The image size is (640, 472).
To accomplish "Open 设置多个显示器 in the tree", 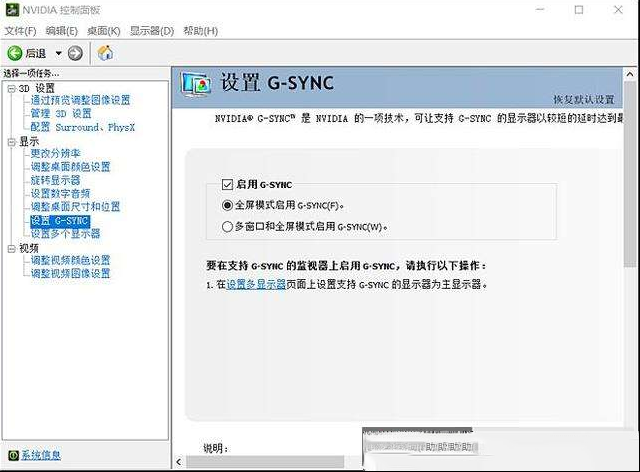I will pos(65,234).
